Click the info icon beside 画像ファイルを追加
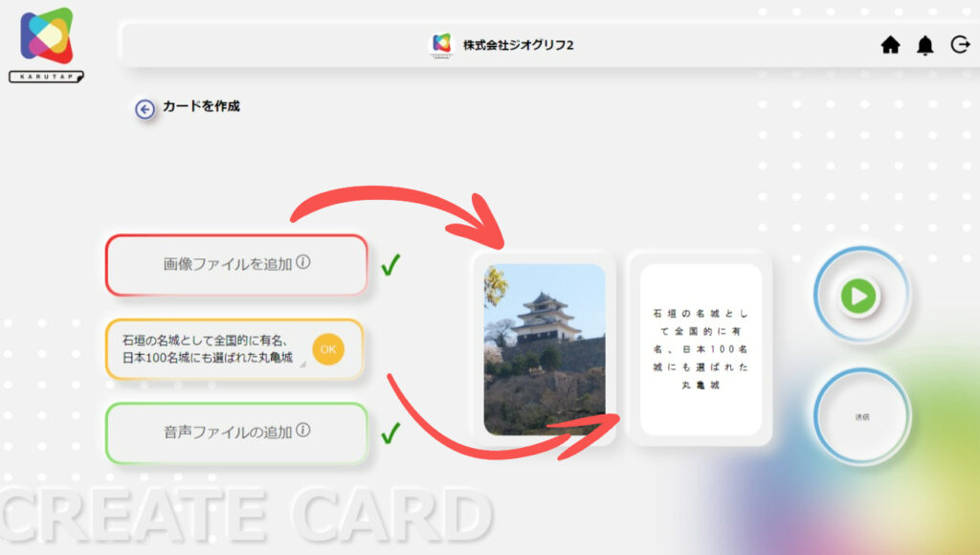The width and height of the screenshot is (980, 555). tap(303, 262)
